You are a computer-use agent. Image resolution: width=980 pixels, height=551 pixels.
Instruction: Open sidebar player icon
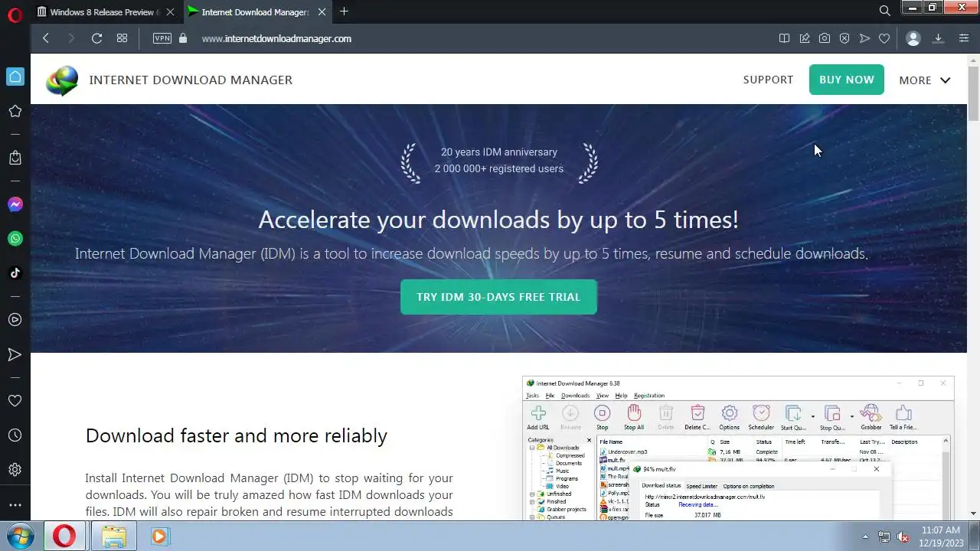point(15,320)
